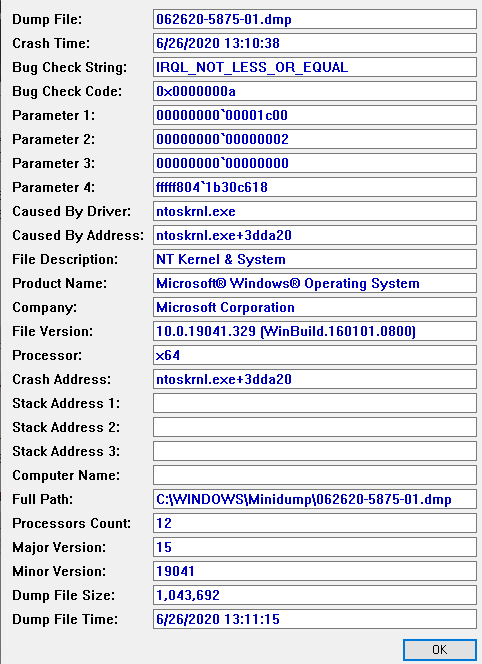
Task: Click the 'Crash Address:' label
Action: (x=61, y=379)
